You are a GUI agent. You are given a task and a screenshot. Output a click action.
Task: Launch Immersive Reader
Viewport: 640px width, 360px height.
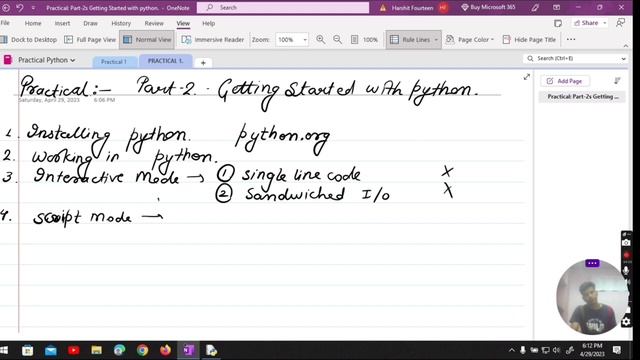tap(212, 40)
